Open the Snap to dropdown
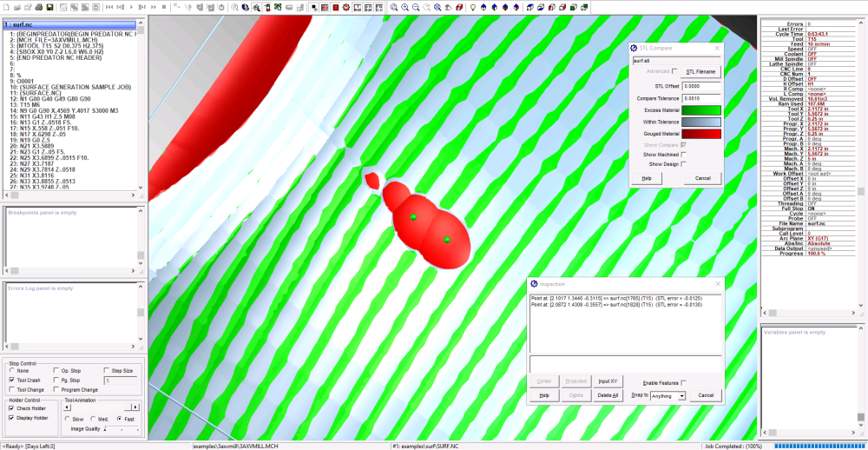The width and height of the screenshot is (868, 450). coord(667,395)
